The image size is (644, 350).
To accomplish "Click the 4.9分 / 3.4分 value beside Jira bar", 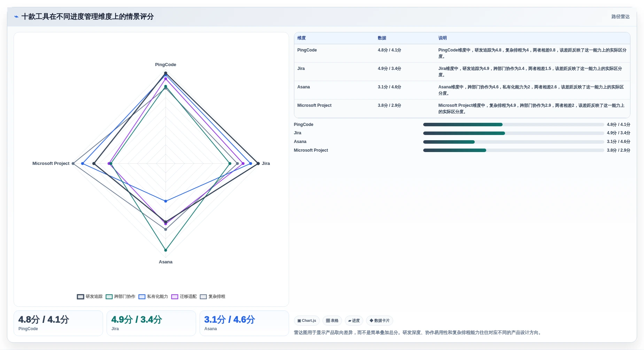I will click(618, 133).
